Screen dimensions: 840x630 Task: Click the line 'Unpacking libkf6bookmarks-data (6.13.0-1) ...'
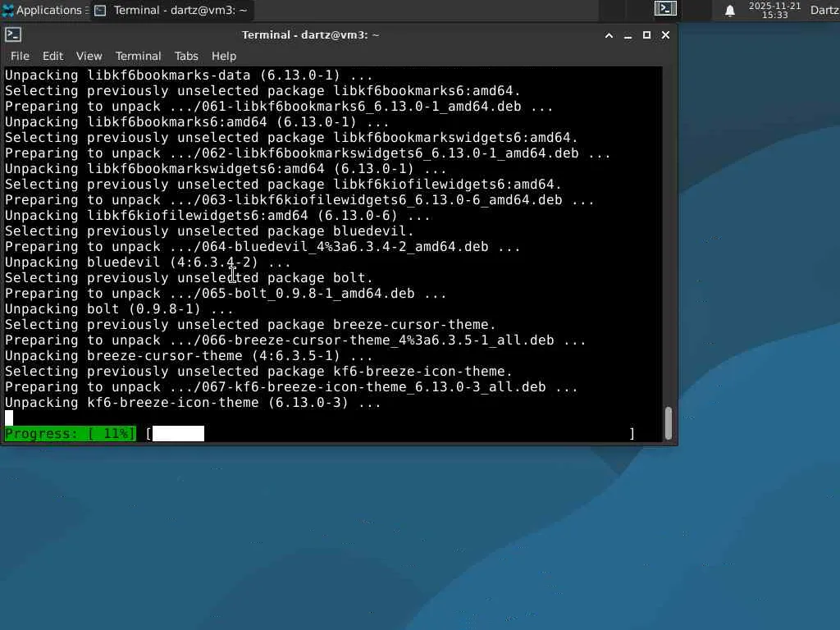(x=189, y=75)
